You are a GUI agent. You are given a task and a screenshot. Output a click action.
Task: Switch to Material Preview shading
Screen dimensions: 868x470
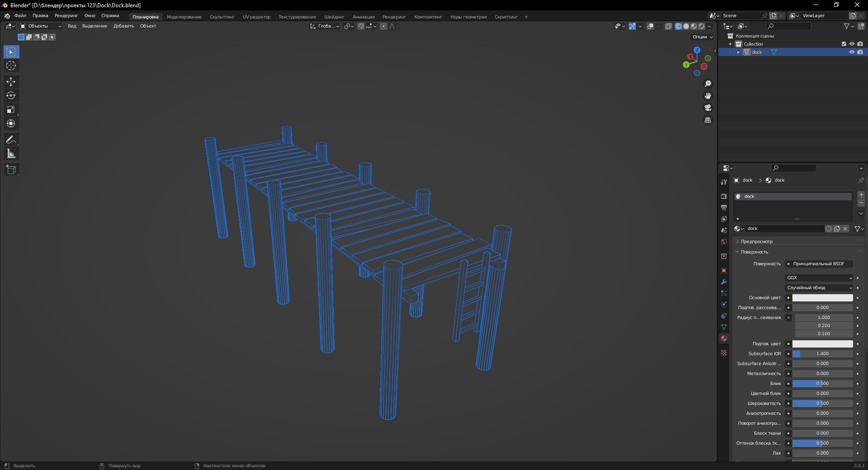point(693,26)
